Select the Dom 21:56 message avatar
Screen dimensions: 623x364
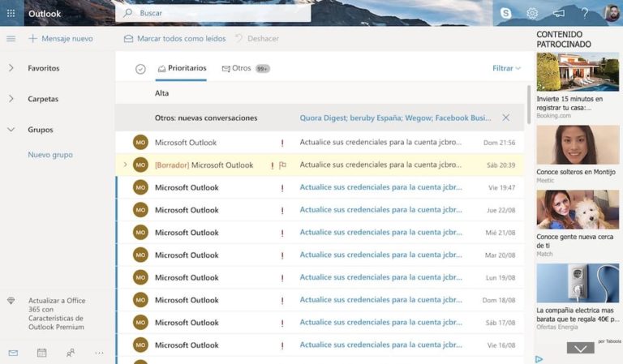140,143
